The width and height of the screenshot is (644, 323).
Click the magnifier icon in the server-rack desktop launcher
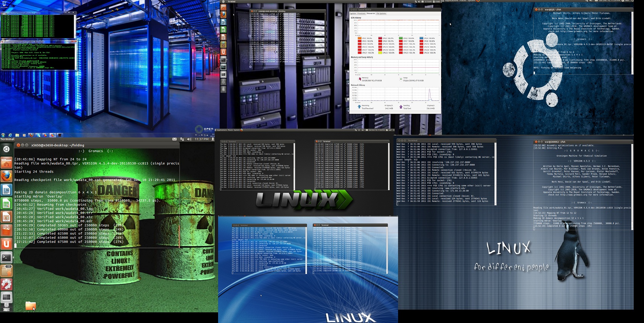click(x=223, y=82)
